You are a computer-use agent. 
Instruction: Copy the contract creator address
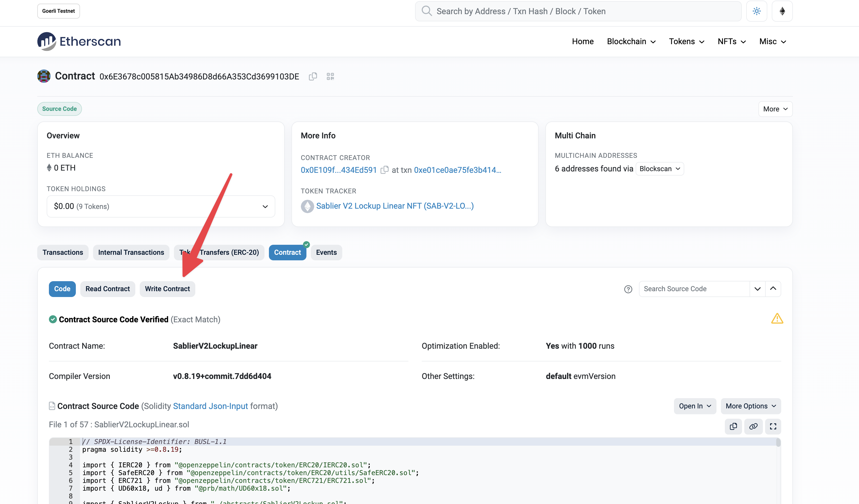click(384, 170)
